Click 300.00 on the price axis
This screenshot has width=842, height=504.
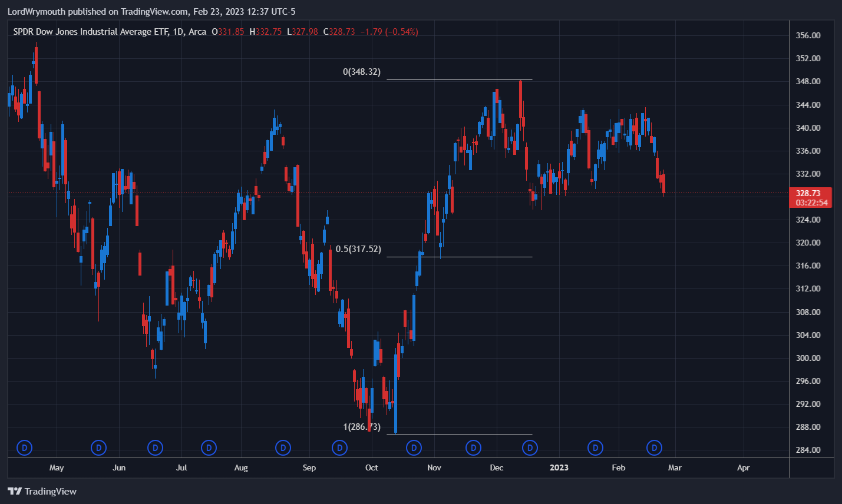tap(808, 358)
